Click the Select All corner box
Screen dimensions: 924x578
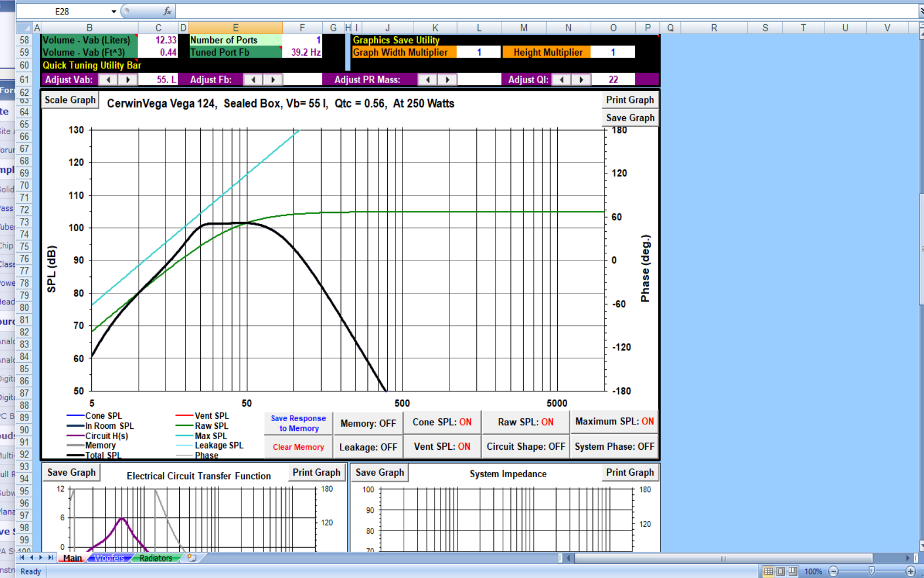[x=24, y=28]
